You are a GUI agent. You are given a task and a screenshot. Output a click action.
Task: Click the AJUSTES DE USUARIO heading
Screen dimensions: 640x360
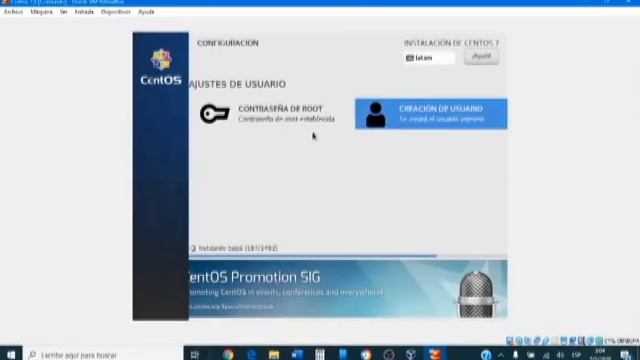point(238,84)
